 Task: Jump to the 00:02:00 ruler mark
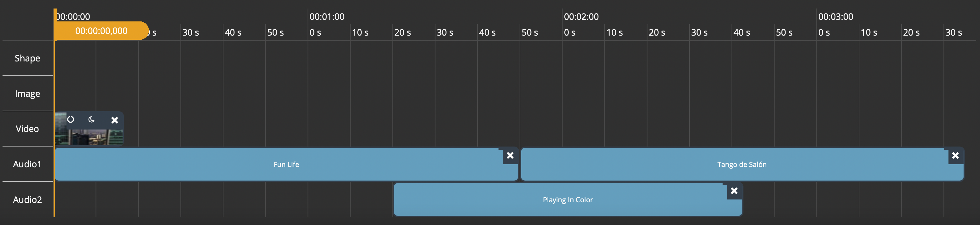(581, 17)
